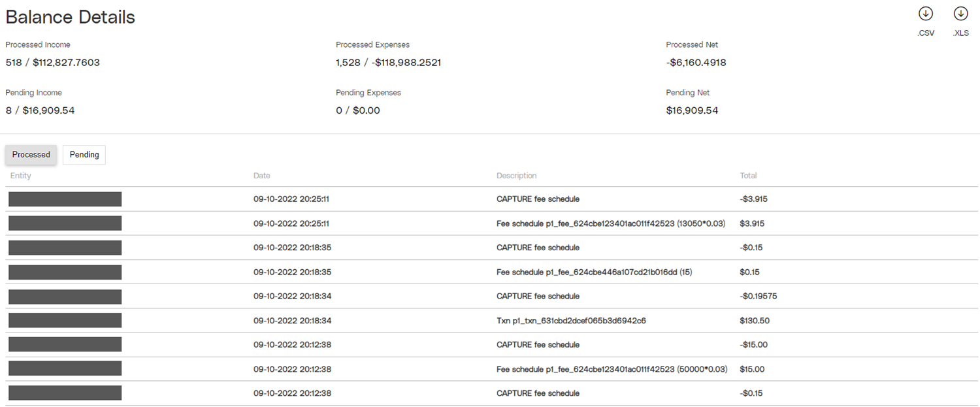Screen dimensions: 980x407
Task: Click CAPTURE fee schedule in the -$15.00 row
Action: 538,344
